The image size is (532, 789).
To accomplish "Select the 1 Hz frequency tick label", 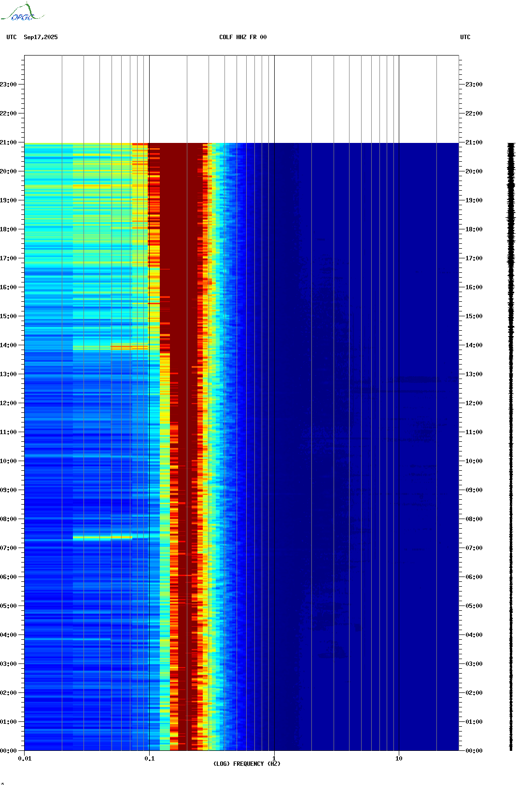I will coord(274,759).
